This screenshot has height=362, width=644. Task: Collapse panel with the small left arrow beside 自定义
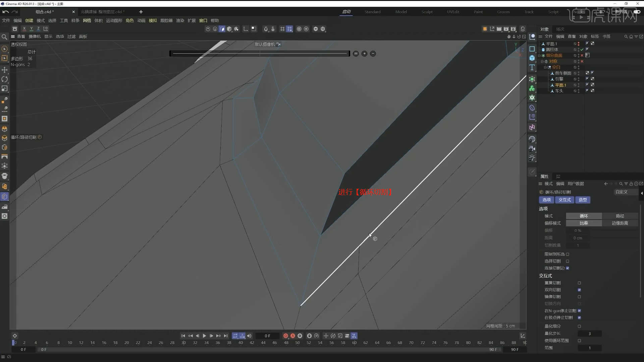[x=642, y=193]
